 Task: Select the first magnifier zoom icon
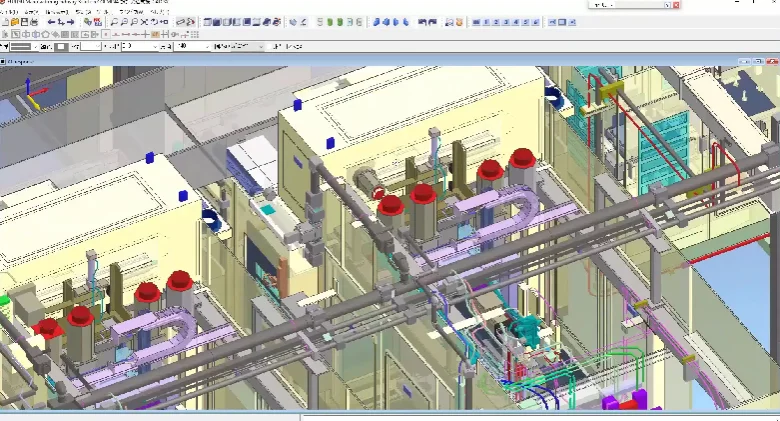point(113,21)
